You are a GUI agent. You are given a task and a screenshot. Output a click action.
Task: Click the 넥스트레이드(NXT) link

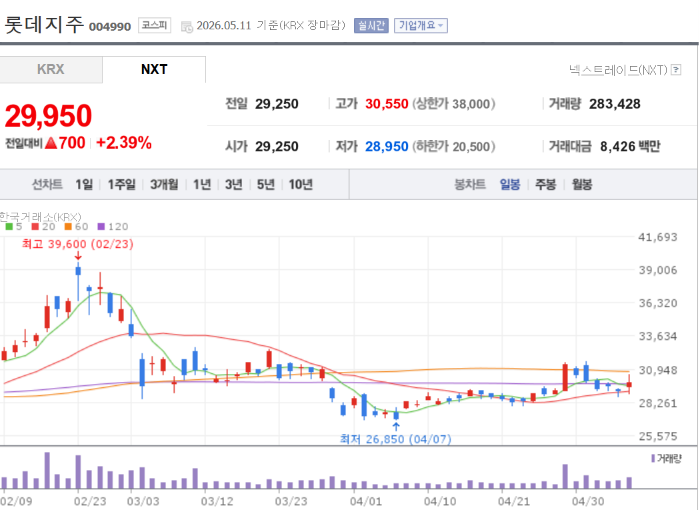tap(618, 70)
